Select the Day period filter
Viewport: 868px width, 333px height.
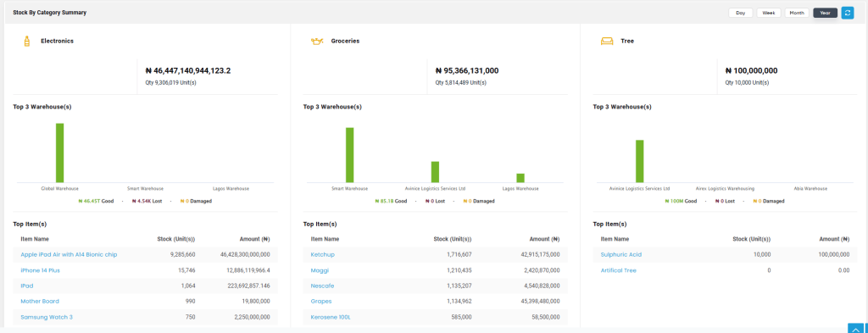click(x=740, y=13)
